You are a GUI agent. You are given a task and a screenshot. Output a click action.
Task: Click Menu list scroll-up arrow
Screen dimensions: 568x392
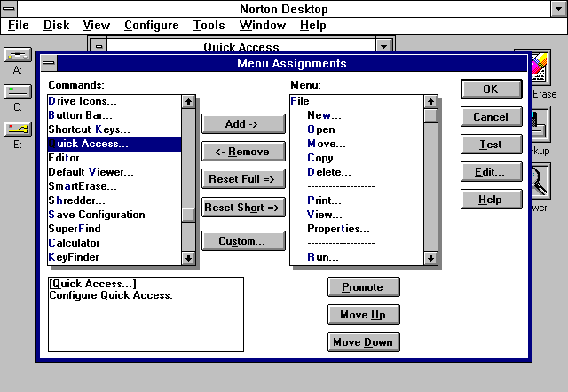click(x=430, y=102)
